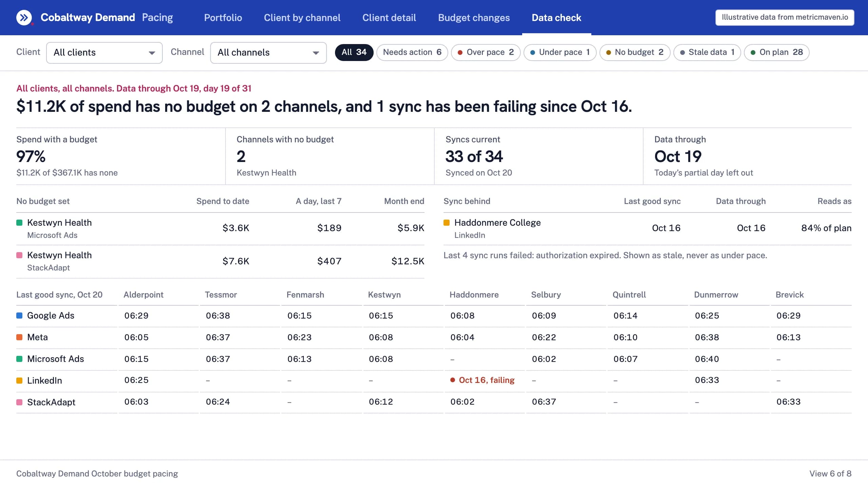
Task: Click the 84% of plan value
Action: pyautogui.click(x=826, y=228)
